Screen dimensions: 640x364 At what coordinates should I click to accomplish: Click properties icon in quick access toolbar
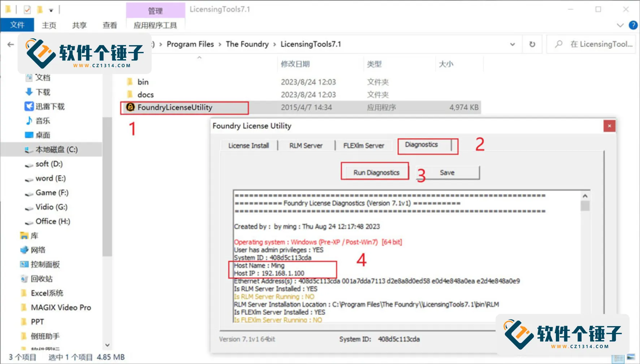[27, 9]
